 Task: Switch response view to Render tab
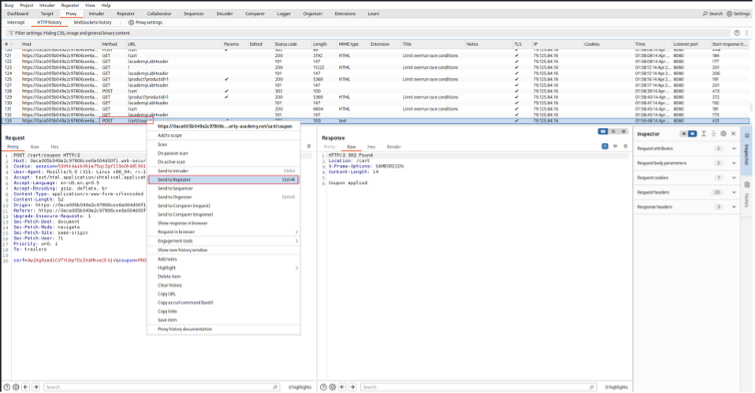pos(394,146)
